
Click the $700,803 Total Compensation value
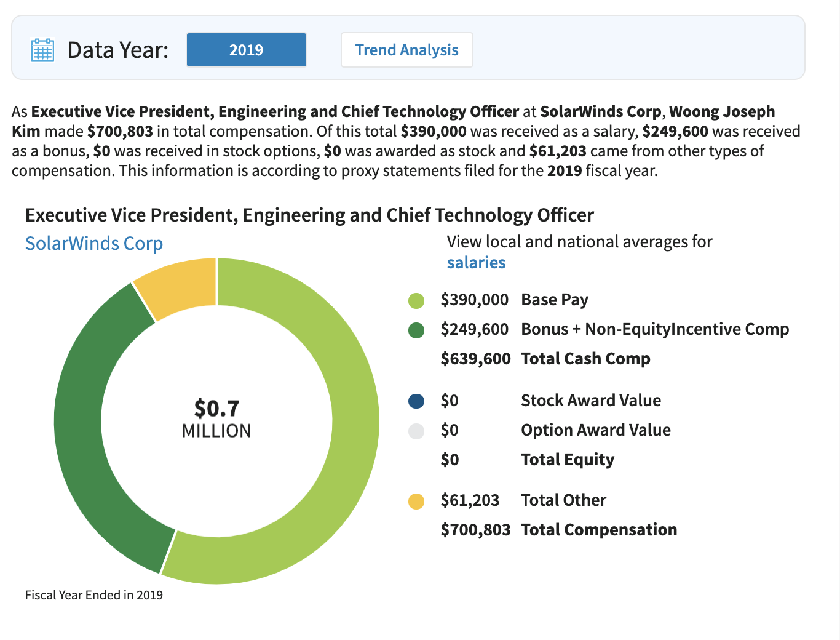pos(475,530)
